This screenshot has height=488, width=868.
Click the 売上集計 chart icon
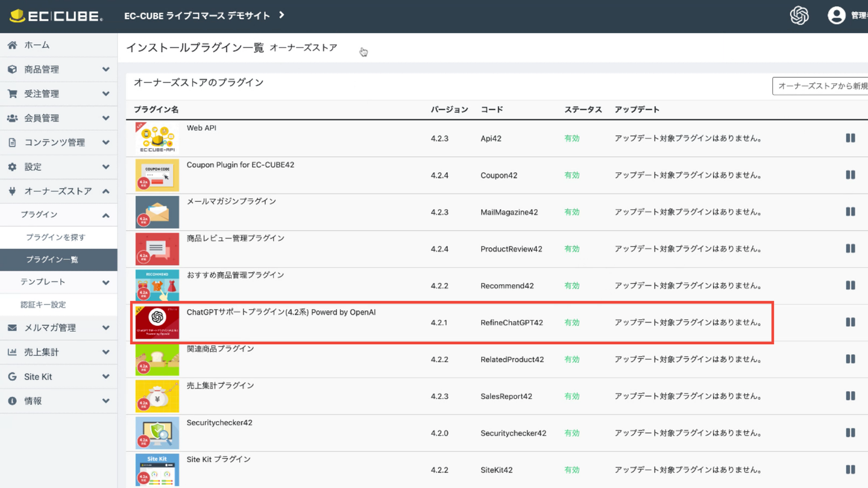click(12, 352)
